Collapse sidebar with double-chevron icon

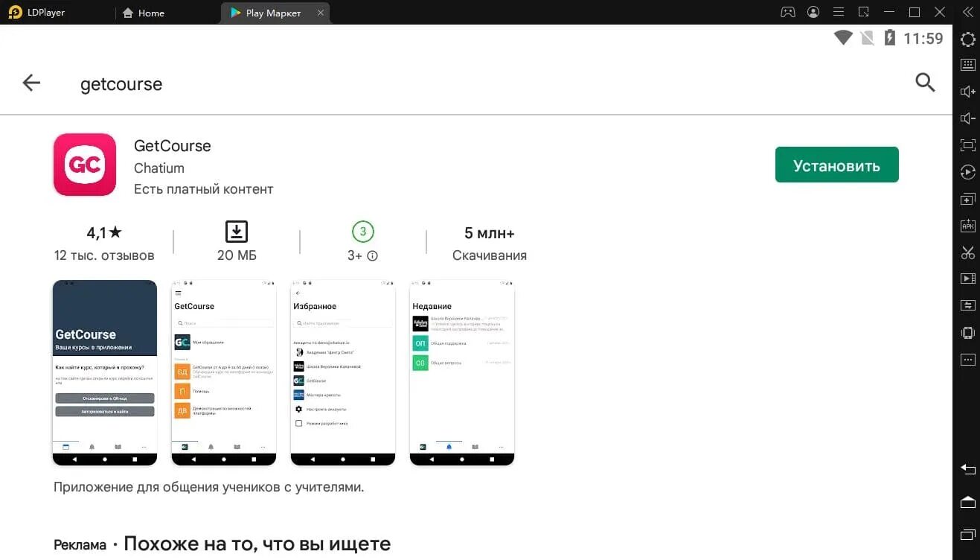coord(967,12)
